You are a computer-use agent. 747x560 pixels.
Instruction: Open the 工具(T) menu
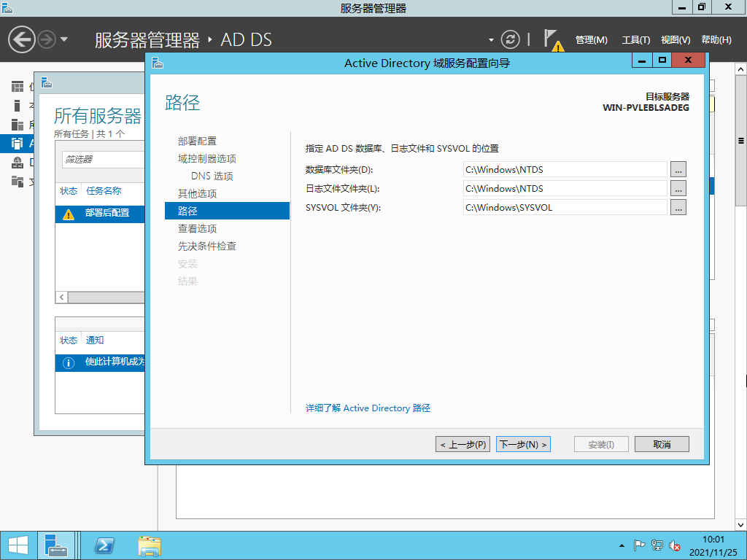pyautogui.click(x=636, y=40)
